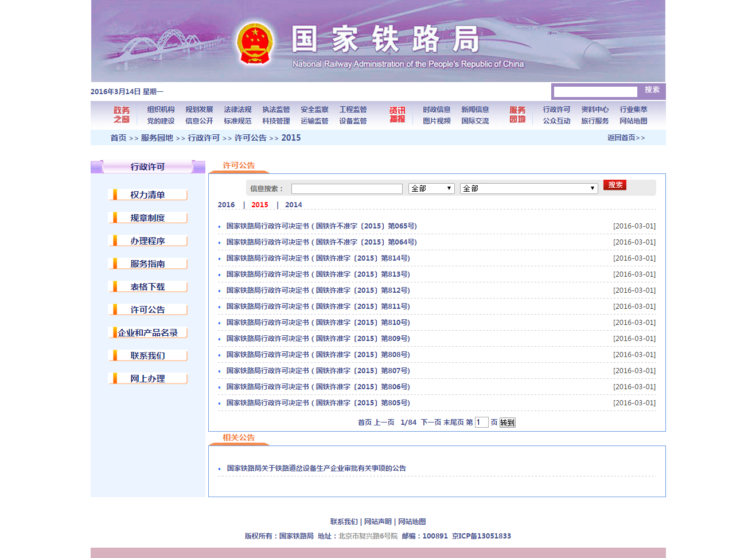
Task: Open decision document 第065号
Action: point(321,226)
